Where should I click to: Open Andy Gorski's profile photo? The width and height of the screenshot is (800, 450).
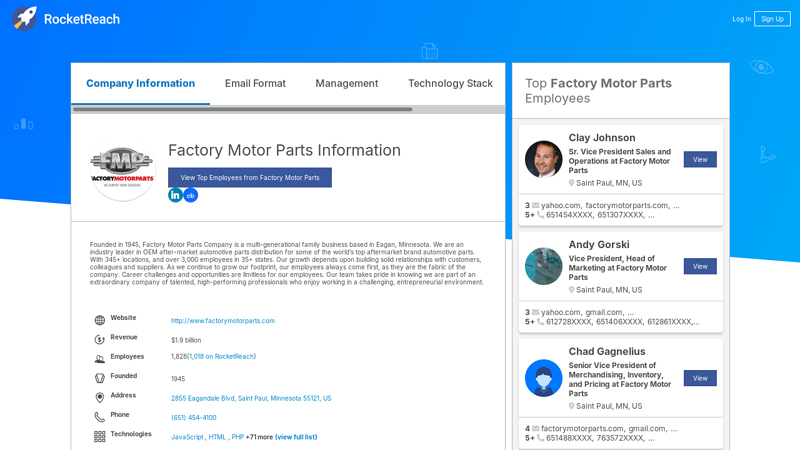543,266
